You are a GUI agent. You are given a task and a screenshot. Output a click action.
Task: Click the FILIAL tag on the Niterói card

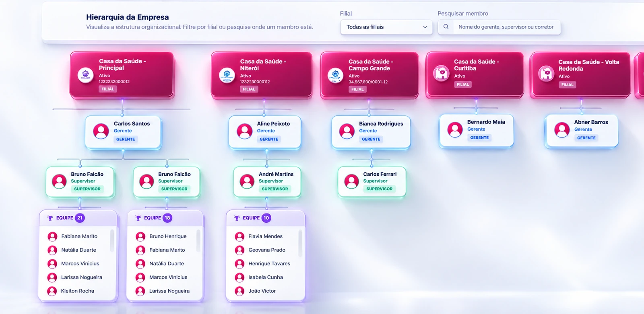(249, 89)
